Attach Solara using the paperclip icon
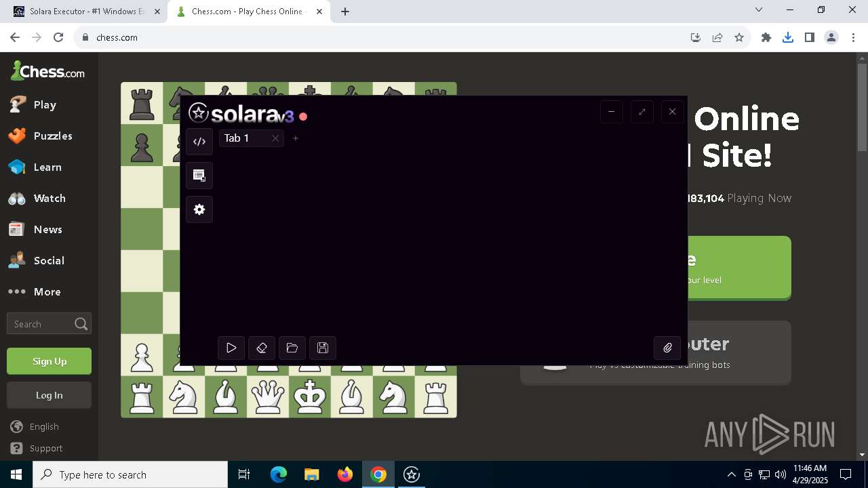The height and width of the screenshot is (488, 868). coord(667,348)
